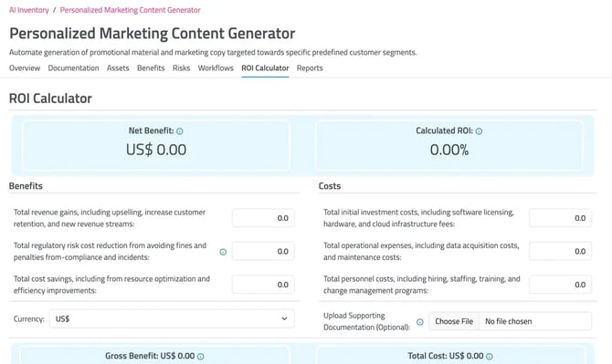
Task: Click the personnel costs input field
Action: 560,285
